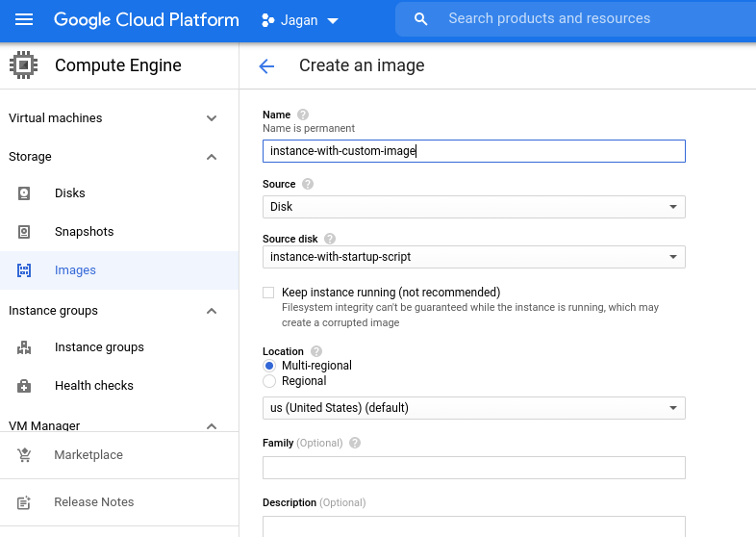Click the 'Name is permanent' hint text
Viewport: 756px width, 537px height.
click(x=309, y=128)
